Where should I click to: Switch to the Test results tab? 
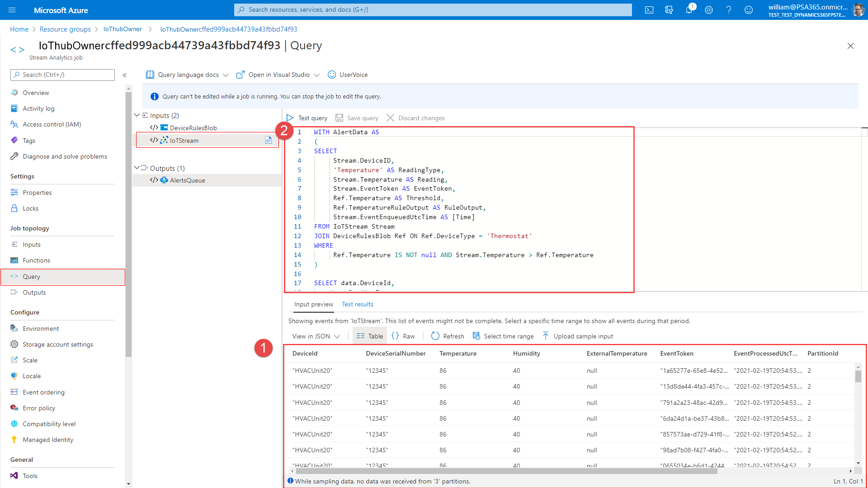click(x=358, y=304)
